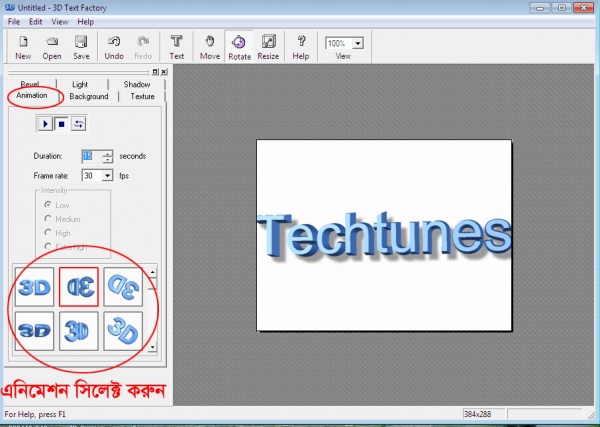Choose the narrow spinning 3D animation thumbnail

79,331
